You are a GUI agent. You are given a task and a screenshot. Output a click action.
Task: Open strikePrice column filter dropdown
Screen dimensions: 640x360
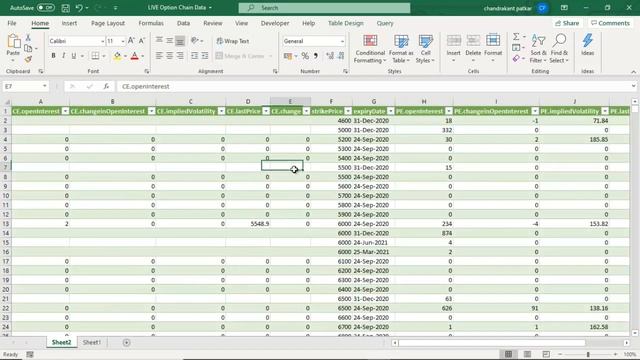click(x=348, y=111)
